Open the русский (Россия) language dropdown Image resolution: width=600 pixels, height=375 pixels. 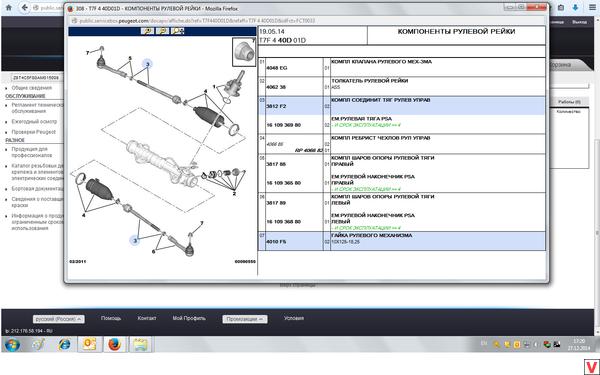coord(59,319)
